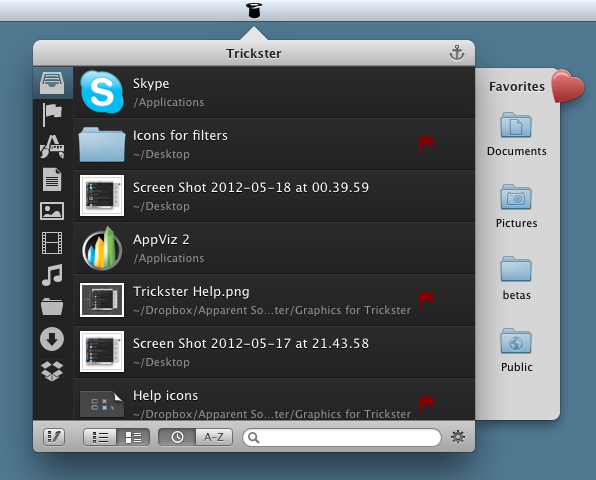The width and height of the screenshot is (596, 480).
Task: Select the Dropbox filter icon
Action: tap(52, 371)
